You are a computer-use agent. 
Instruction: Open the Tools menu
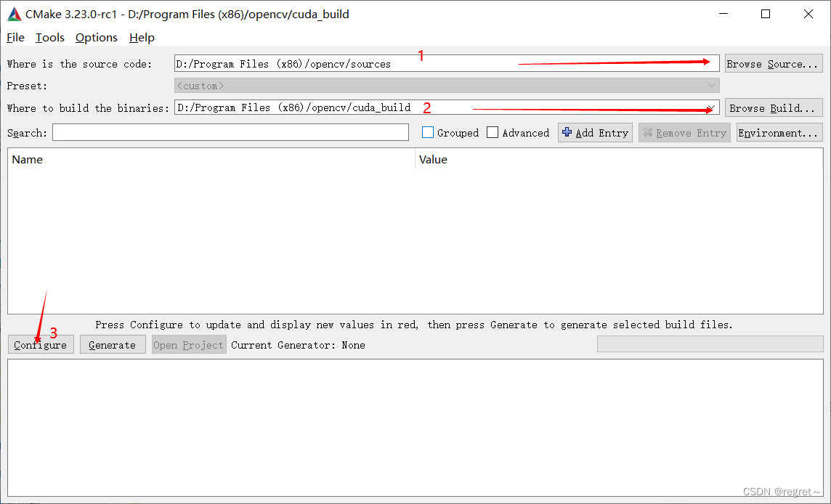(x=50, y=38)
